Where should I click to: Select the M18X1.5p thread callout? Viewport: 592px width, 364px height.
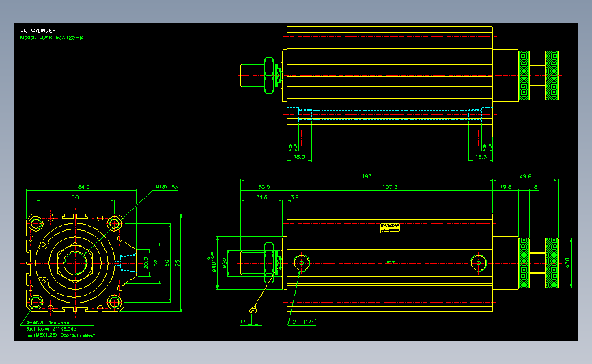[167, 187]
